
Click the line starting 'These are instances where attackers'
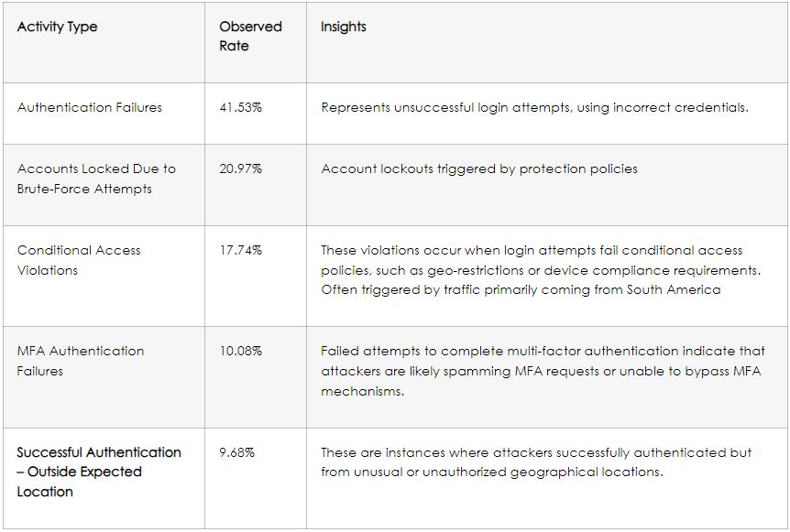click(535, 452)
